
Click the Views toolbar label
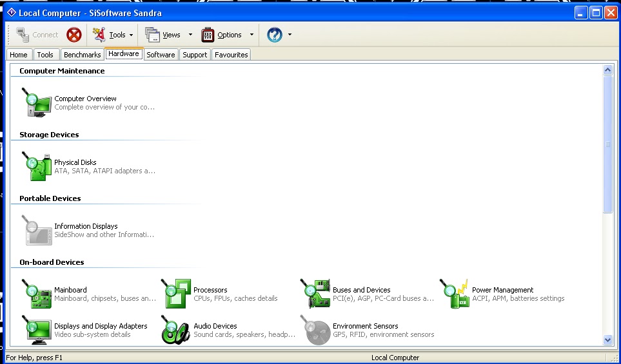point(172,35)
